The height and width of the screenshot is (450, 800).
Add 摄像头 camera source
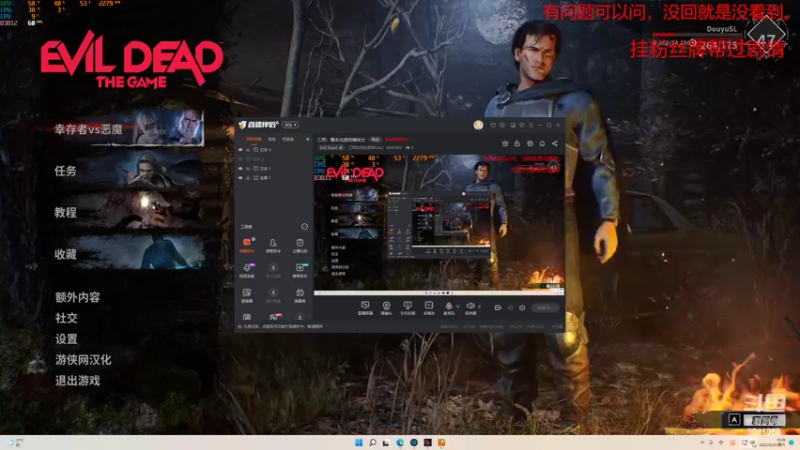[x=386, y=307]
